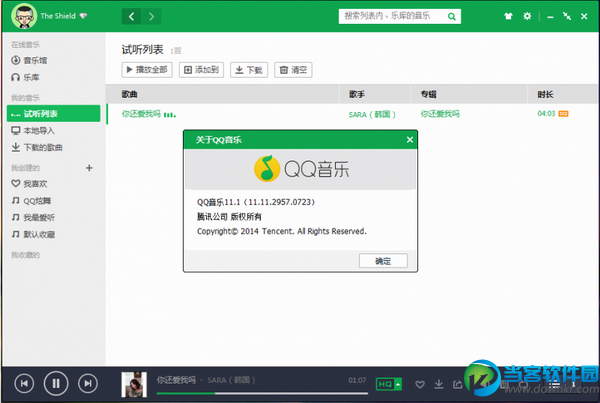The image size is (600, 403).
Task: Open the 音乐馆 music hall page
Action: click(29, 60)
